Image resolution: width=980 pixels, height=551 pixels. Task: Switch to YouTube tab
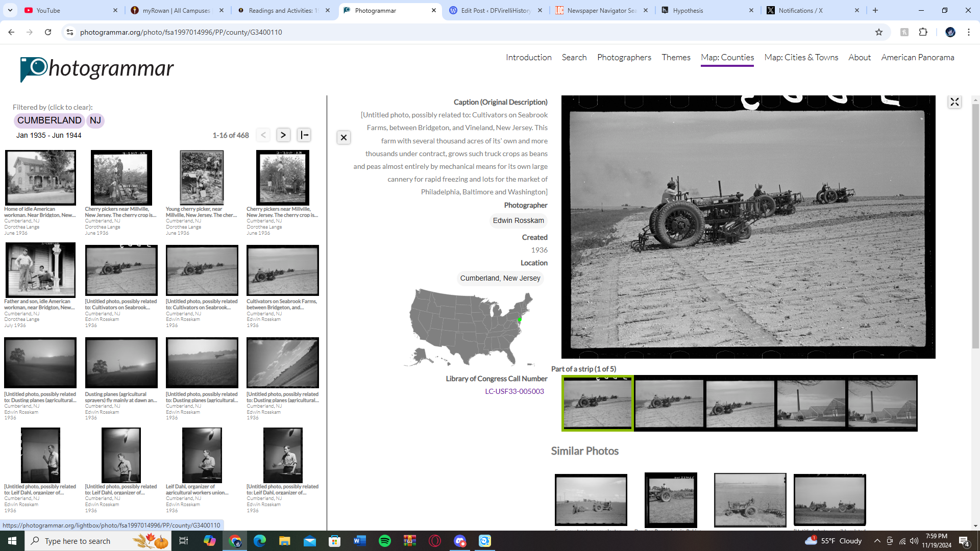coord(71,10)
